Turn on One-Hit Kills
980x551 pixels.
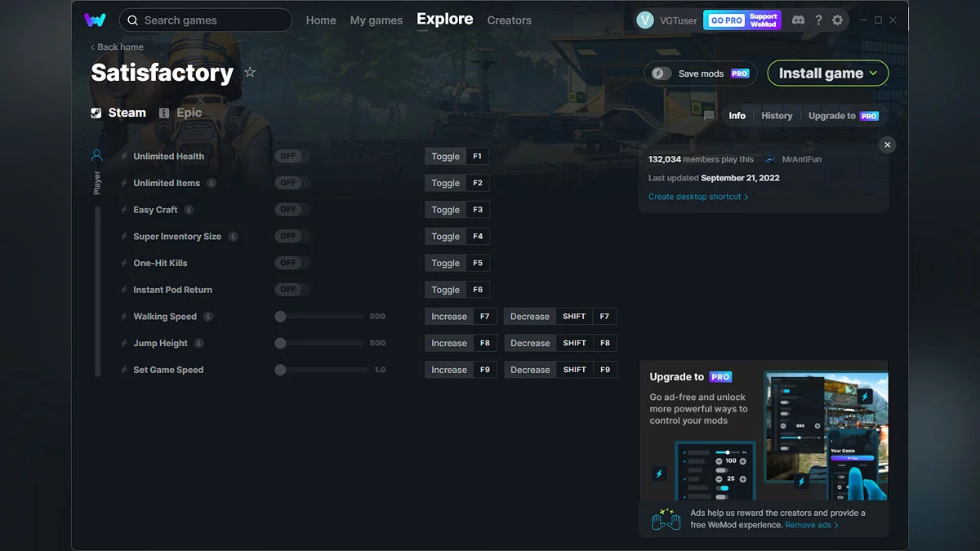291,262
